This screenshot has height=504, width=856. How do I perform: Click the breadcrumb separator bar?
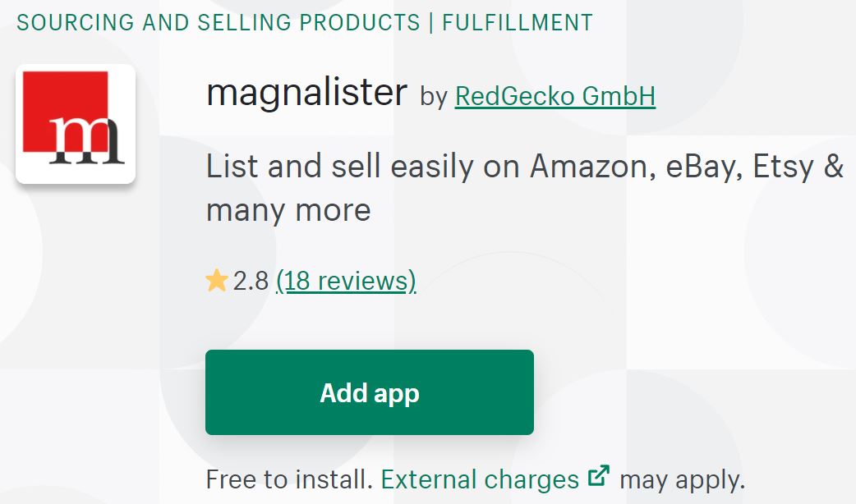433,22
